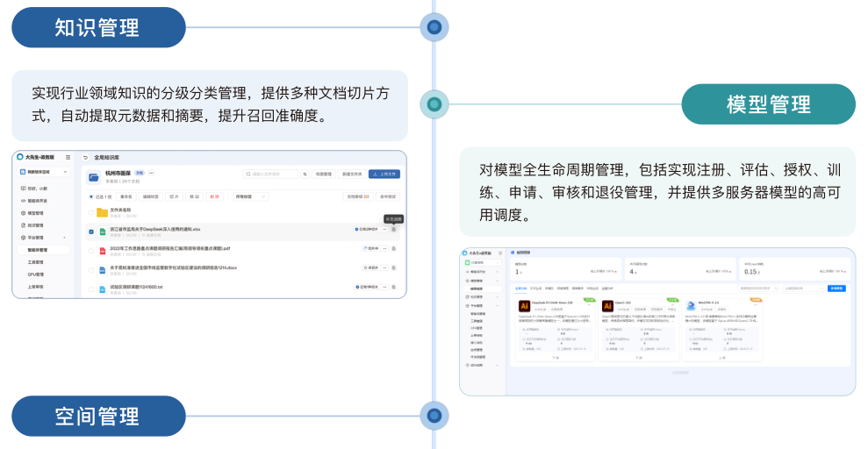The width and height of the screenshot is (868, 449).
Task: Tick the checkbox beside 文件夹名称 folder
Action: pyautogui.click(x=91, y=212)
